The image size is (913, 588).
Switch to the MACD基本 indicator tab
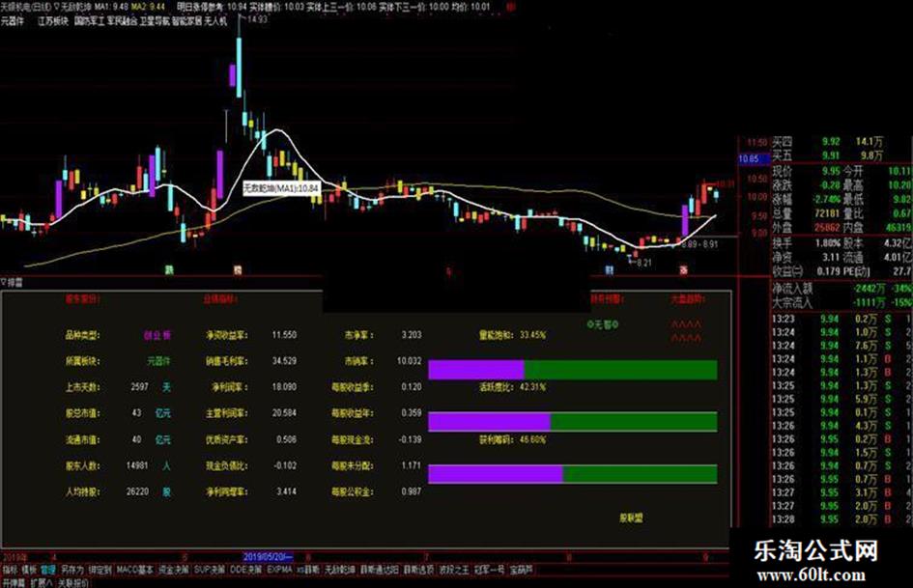(x=135, y=570)
